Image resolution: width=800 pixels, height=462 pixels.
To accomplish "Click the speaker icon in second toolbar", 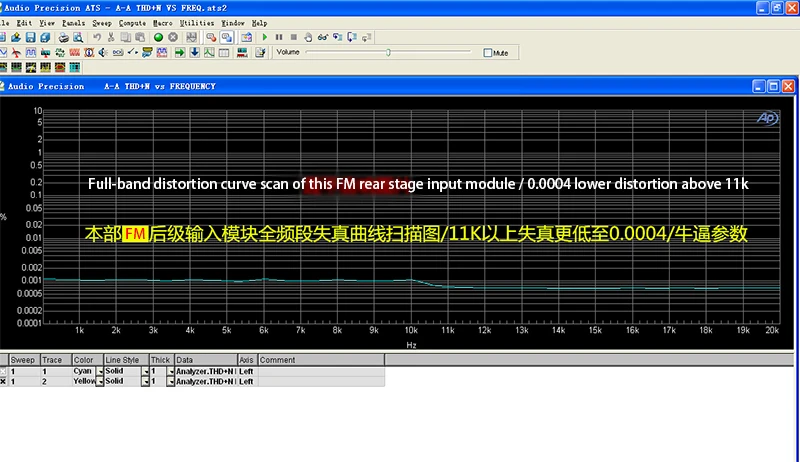I will pos(103,53).
